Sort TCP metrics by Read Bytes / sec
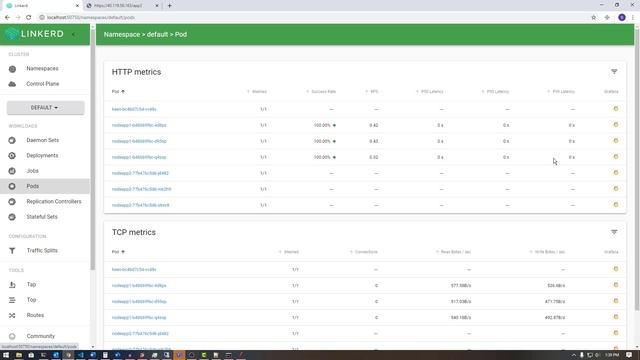Viewport: 640px width, 360px height. 453,252
